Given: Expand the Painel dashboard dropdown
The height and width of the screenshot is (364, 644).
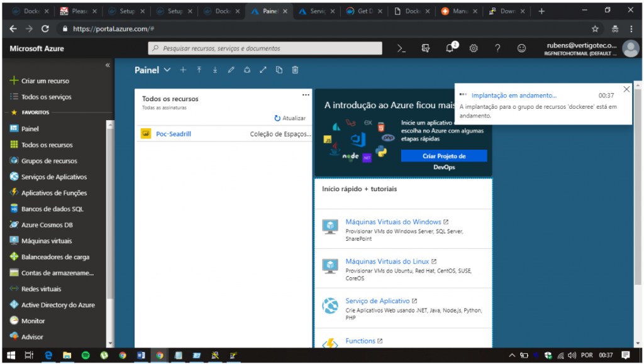Looking at the screenshot, I should coord(167,70).
